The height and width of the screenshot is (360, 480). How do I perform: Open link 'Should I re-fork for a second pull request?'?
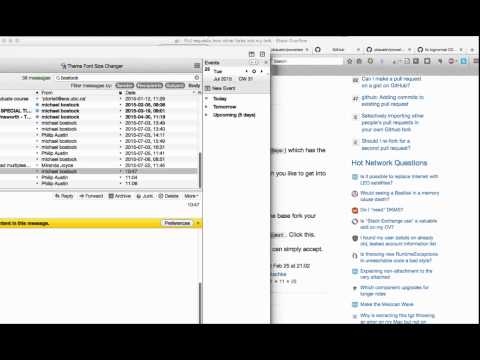[x=386, y=144]
